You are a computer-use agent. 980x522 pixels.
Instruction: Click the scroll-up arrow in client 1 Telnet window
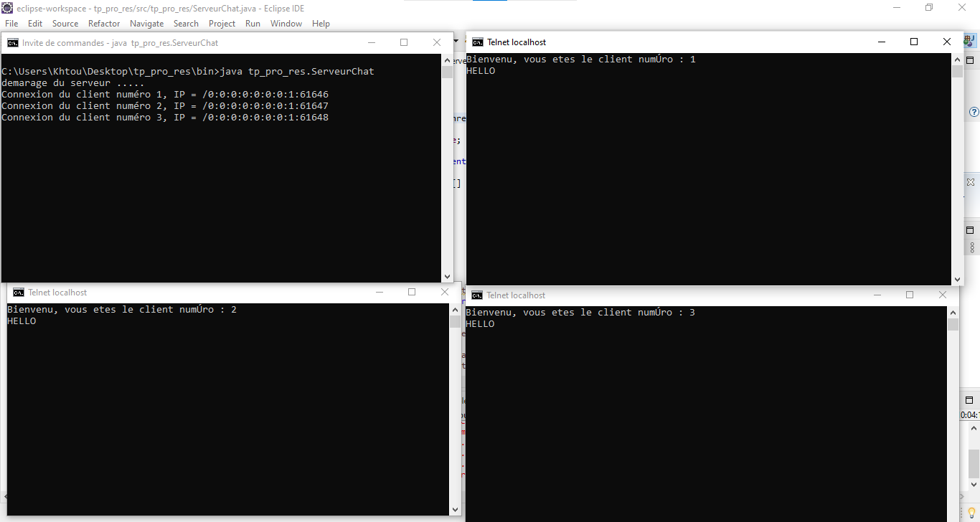coord(957,60)
